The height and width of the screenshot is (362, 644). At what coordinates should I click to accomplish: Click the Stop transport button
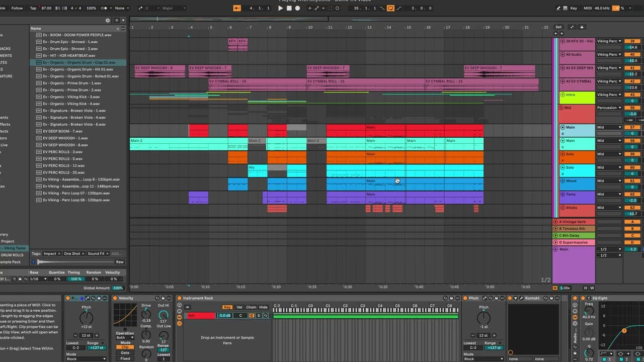click(x=289, y=8)
